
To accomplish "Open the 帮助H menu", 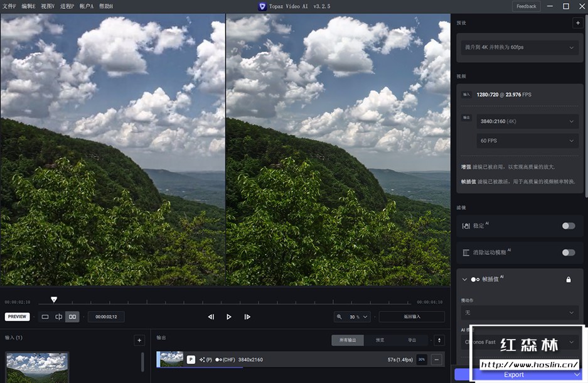I will tap(106, 6).
